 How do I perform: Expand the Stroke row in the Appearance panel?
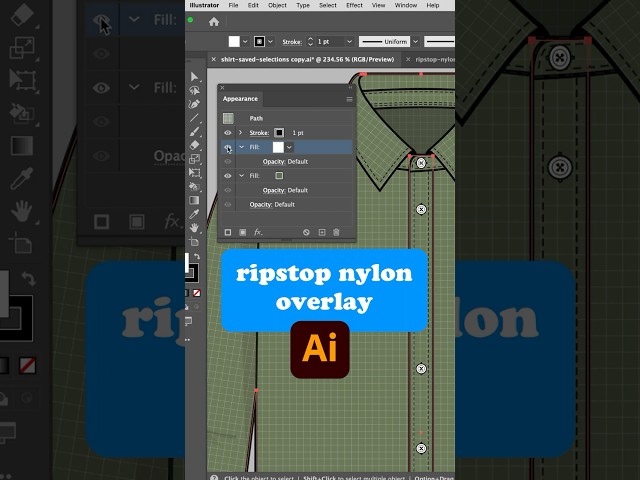240,133
